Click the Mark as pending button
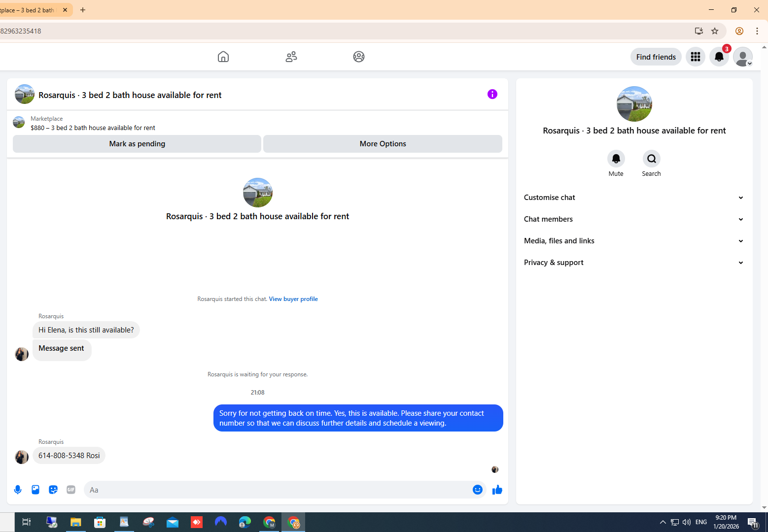This screenshot has width=768, height=532. click(x=137, y=144)
